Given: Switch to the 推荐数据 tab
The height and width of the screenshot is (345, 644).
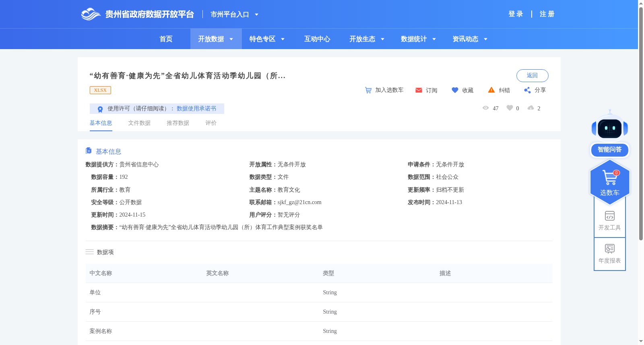Looking at the screenshot, I should tap(178, 123).
